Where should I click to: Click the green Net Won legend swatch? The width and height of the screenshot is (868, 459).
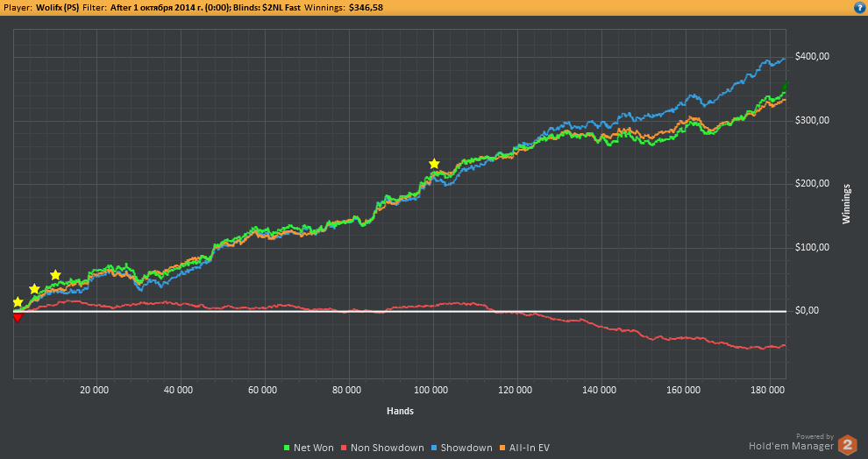pyautogui.click(x=287, y=448)
